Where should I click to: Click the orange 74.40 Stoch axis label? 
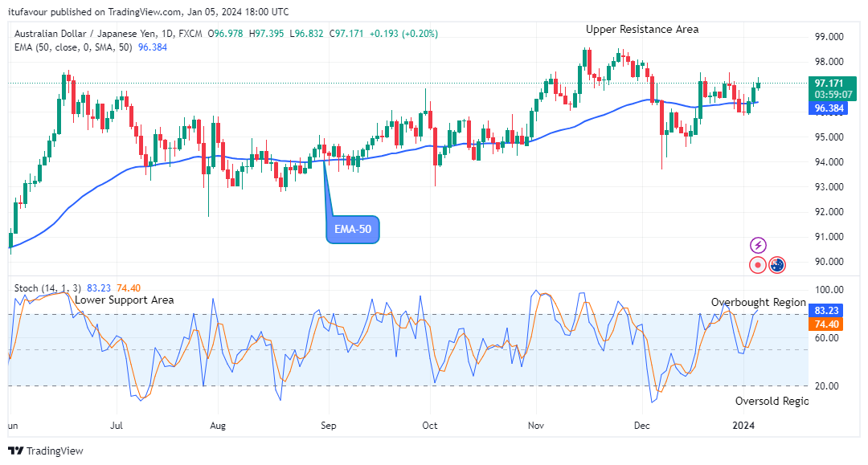[x=829, y=324]
